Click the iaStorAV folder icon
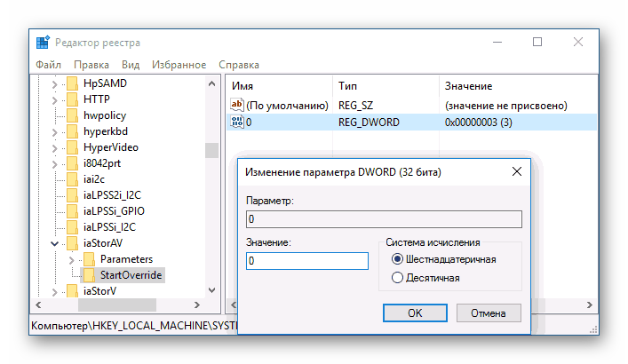Screen dimensions: 628x364 click(73, 243)
